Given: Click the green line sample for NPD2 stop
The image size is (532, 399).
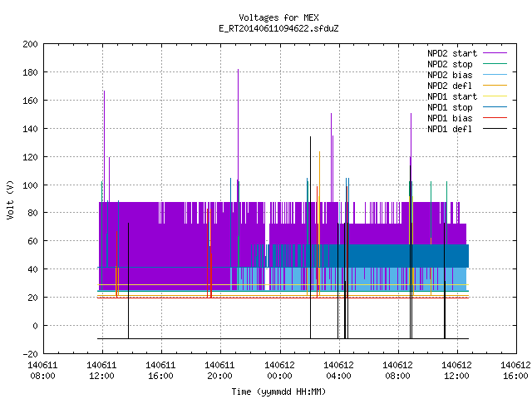Looking at the screenshot, I should click(495, 64).
